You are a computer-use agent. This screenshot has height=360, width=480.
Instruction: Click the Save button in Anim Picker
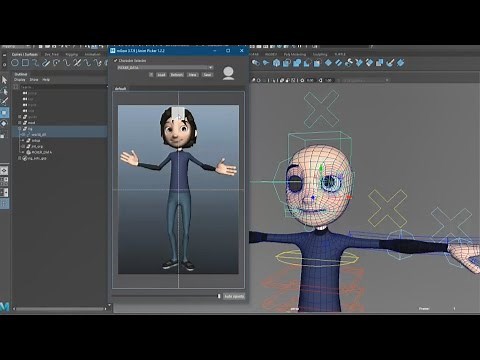pyautogui.click(x=207, y=75)
